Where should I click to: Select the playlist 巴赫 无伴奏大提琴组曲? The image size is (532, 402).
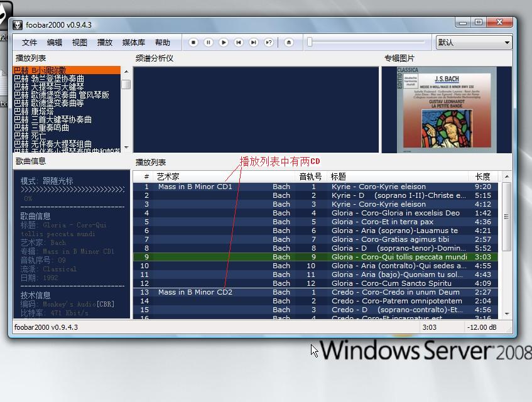(x=67, y=144)
